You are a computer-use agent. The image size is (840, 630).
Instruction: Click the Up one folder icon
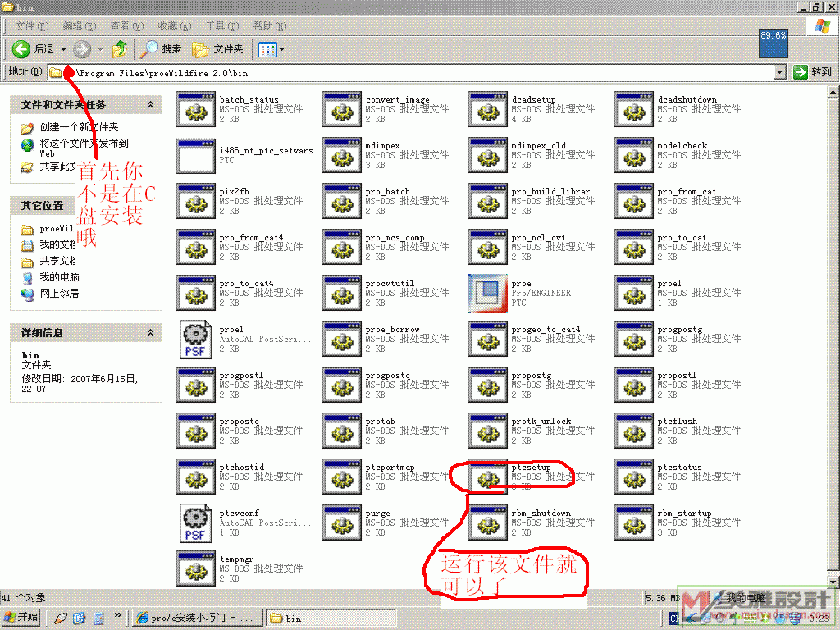coord(120,49)
